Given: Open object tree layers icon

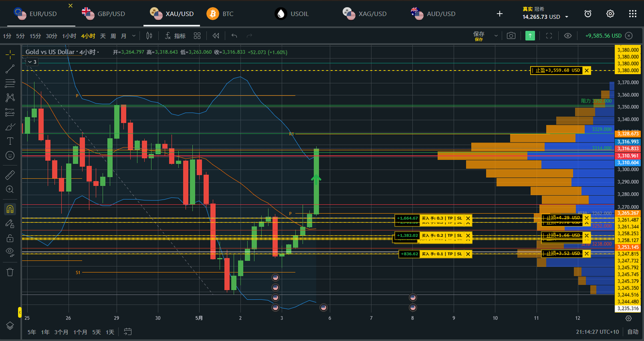Looking at the screenshot, I should [10, 326].
